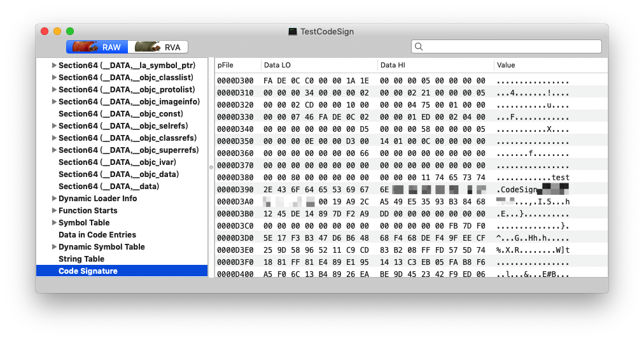Viewport: 644px width, 340px height.
Task: Select the String Table item
Action: 122,259
